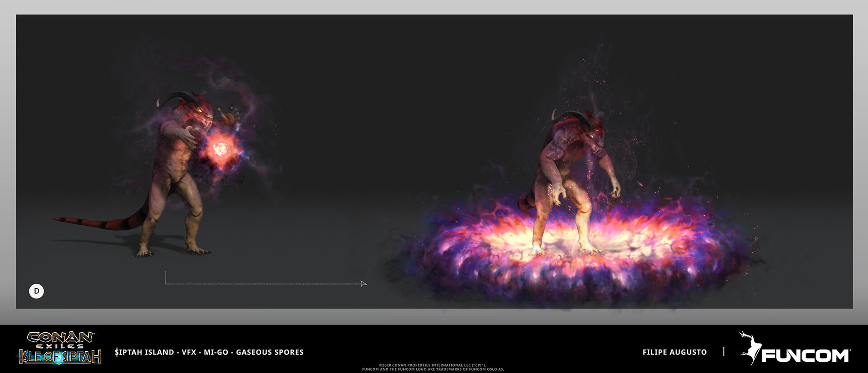Click the circled D label badge
The height and width of the screenshot is (373, 868).
(x=37, y=291)
